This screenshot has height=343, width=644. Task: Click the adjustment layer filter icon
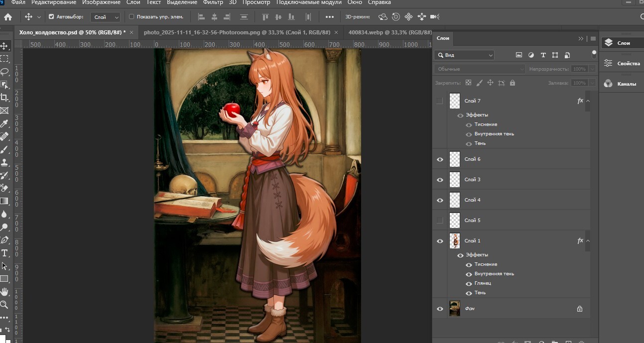(531, 55)
